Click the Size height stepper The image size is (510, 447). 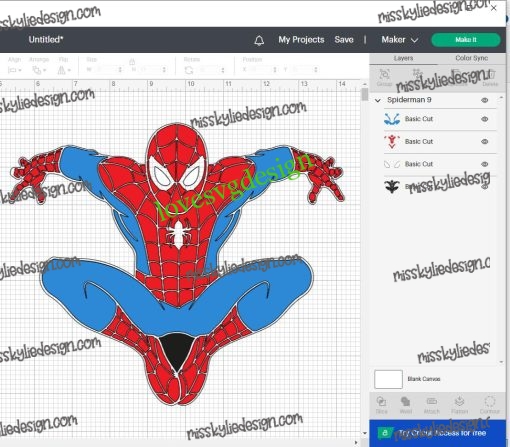tap(164, 70)
